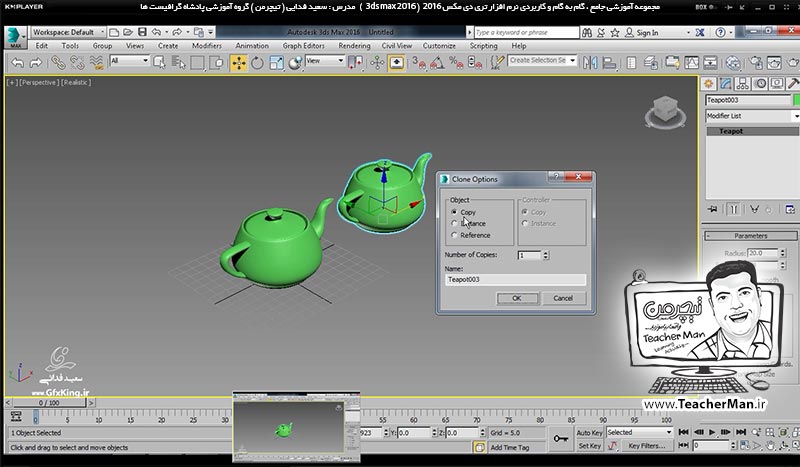Image resolution: width=800 pixels, height=467 pixels.
Task: Open the Edit menu
Action: point(41,46)
